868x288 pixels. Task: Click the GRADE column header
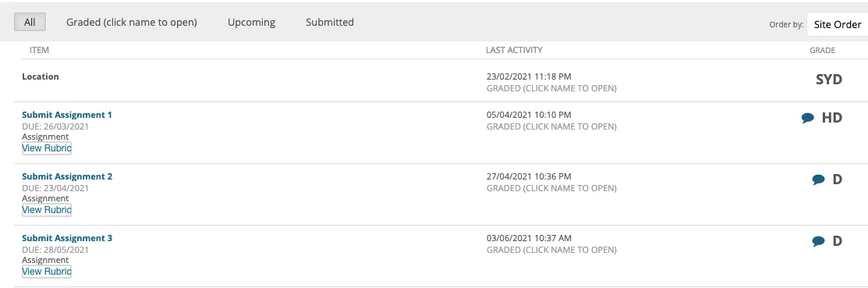[x=823, y=50]
